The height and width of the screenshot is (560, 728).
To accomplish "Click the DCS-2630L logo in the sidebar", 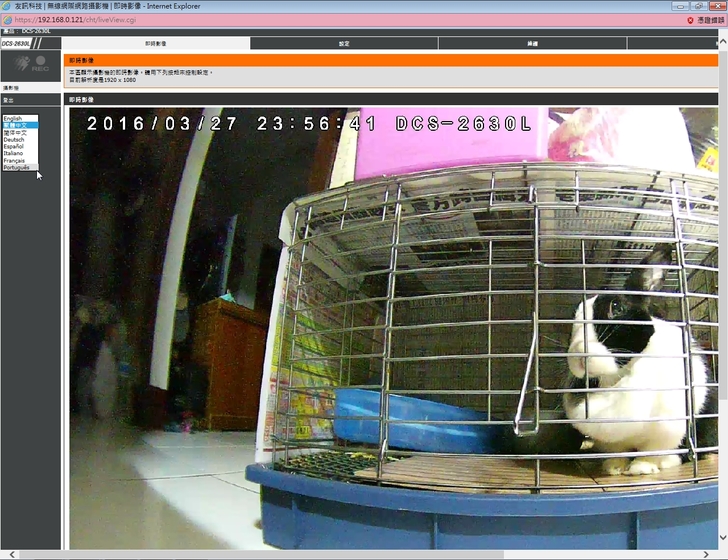I will (x=21, y=43).
